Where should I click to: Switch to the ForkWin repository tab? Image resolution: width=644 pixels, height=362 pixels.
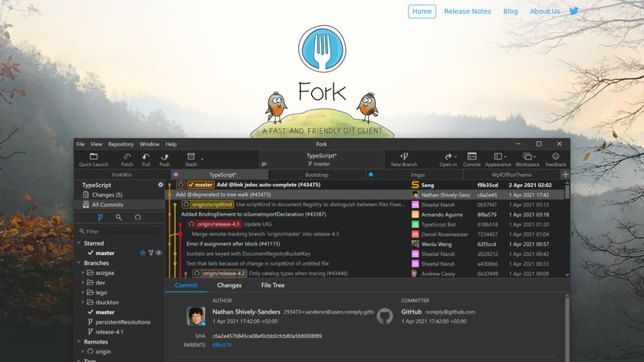click(122, 175)
